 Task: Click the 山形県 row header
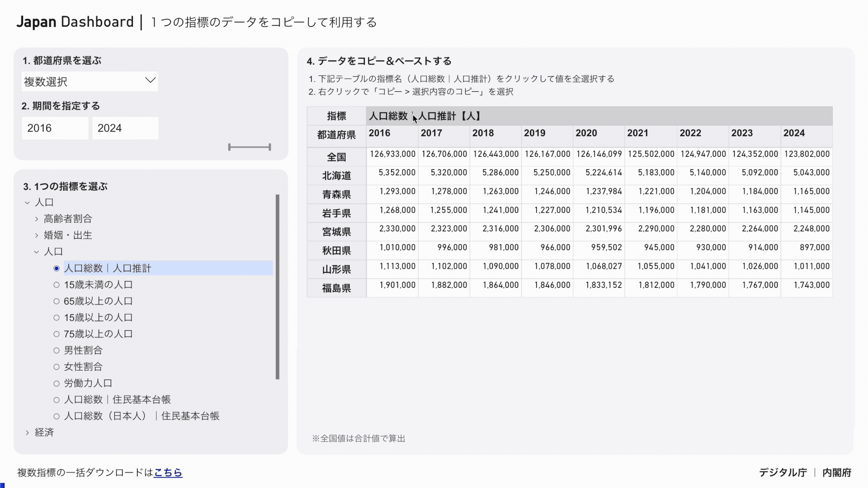click(336, 269)
